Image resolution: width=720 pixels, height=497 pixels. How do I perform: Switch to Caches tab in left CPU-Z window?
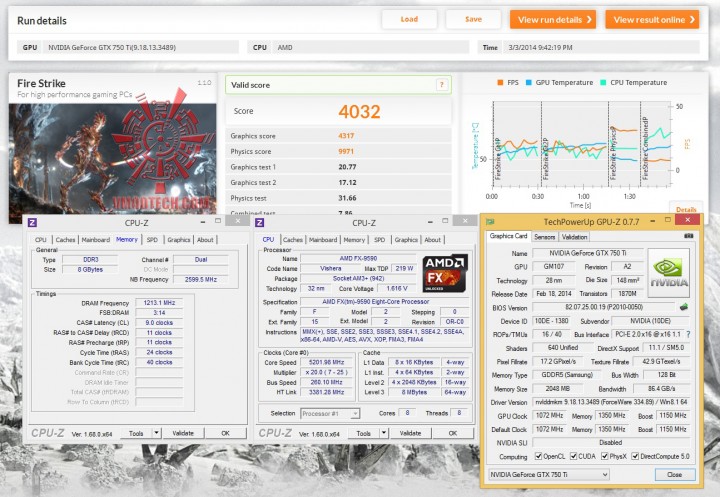click(x=65, y=240)
